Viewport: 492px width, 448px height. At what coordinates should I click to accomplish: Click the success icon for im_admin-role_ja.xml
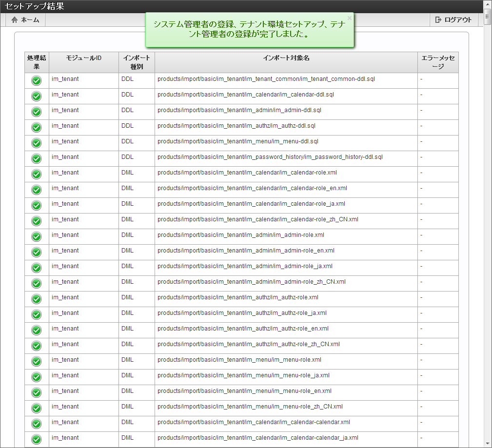click(37, 268)
